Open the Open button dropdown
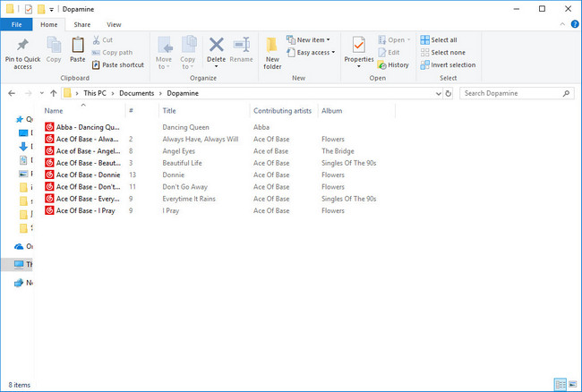 (408, 39)
